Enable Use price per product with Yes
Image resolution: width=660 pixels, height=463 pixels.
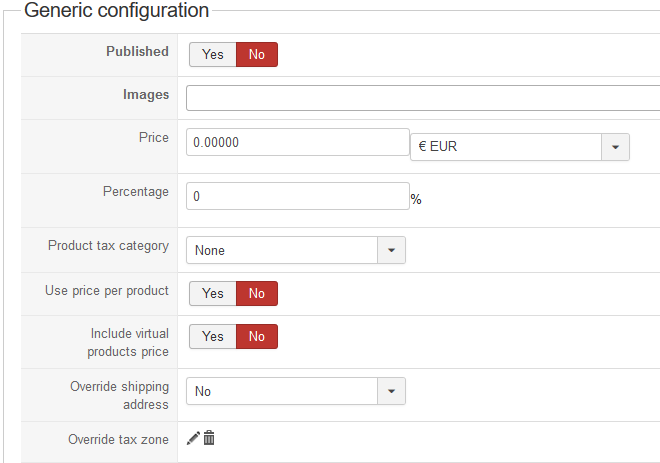[213, 293]
